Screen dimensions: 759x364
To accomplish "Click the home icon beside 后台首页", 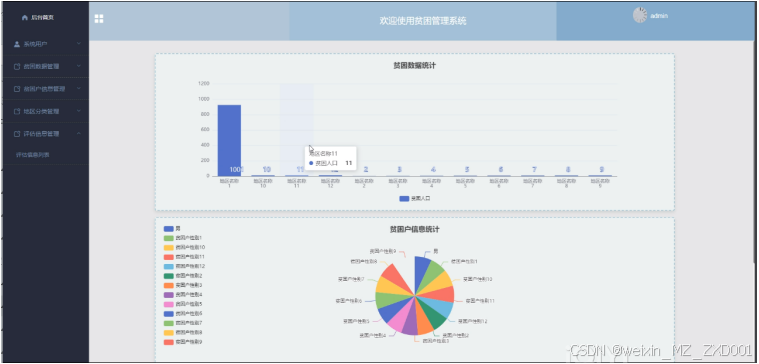I will (25, 17).
